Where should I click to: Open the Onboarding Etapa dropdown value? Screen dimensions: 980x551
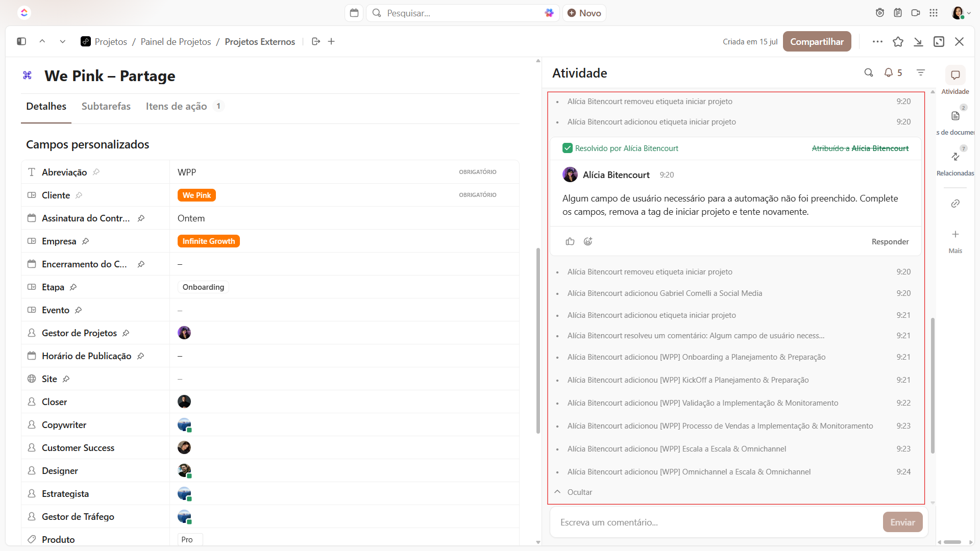[x=203, y=287]
